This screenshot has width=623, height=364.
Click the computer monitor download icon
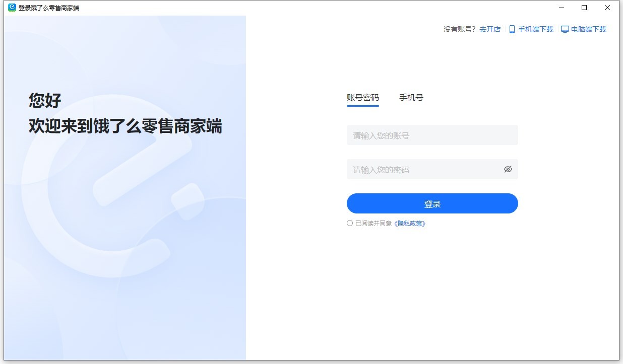pos(565,29)
